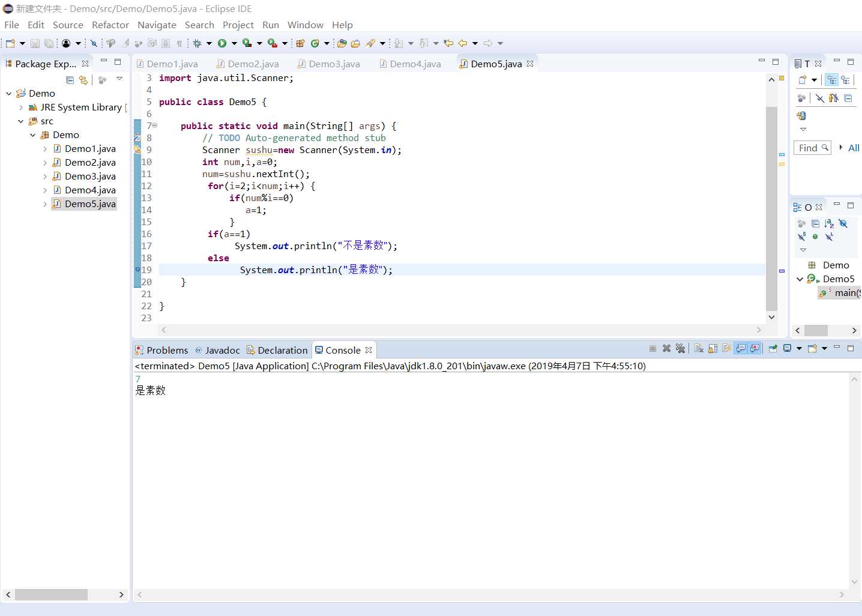Click Collapse All icon in Outline view
Viewport: 862px width, 616px height.
coord(815,223)
